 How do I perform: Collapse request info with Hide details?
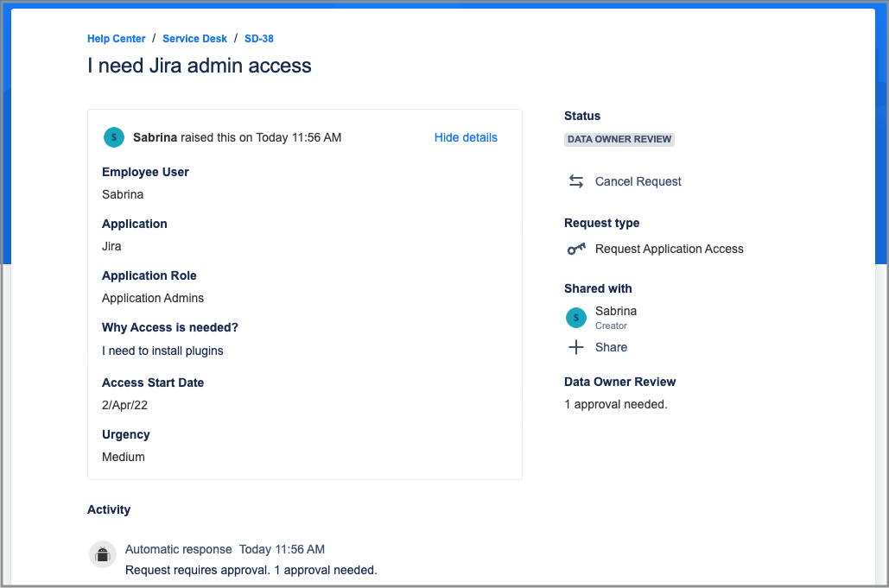click(x=466, y=137)
